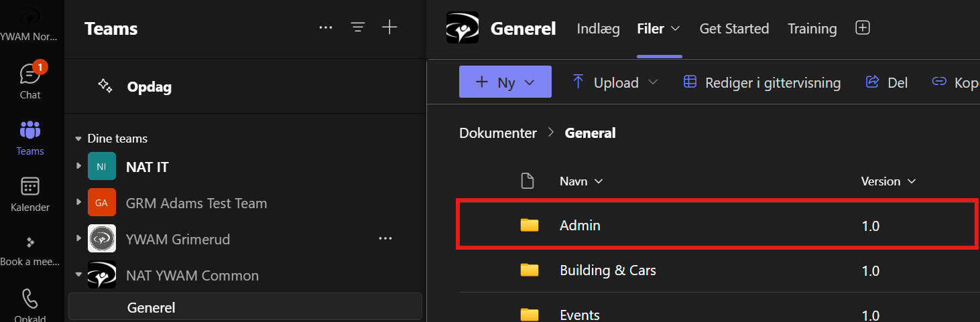Add a new tab with plus icon
The image size is (980, 322).
(x=863, y=28)
